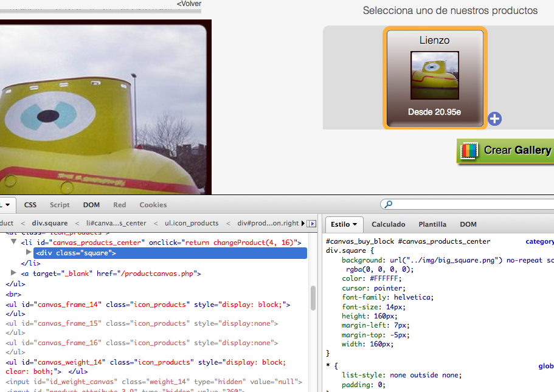Switch to the Calculado side tab
The height and width of the screenshot is (392, 554).
tap(389, 224)
